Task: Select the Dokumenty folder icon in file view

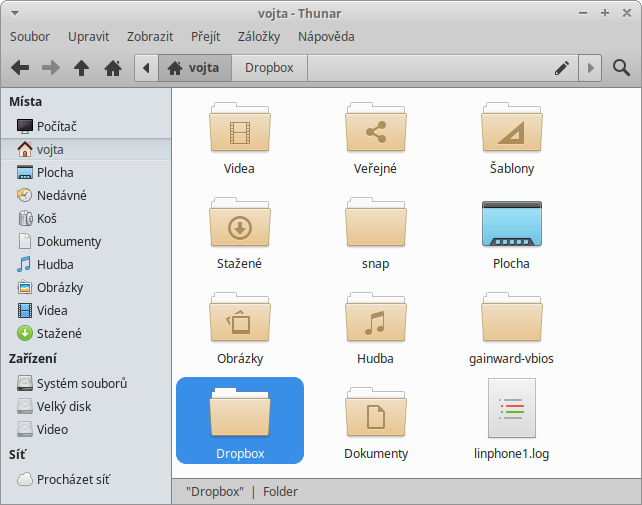Action: pyautogui.click(x=376, y=413)
